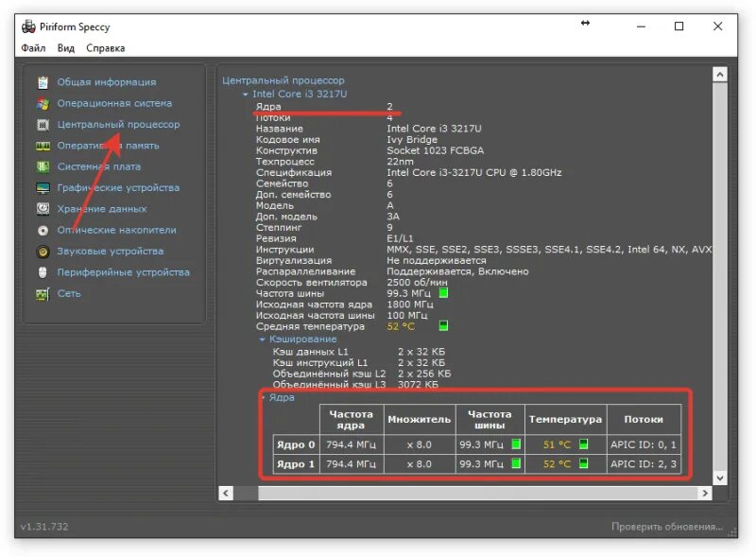The height and width of the screenshot is (557, 756).
Task: Open the Файл menu
Action: pyautogui.click(x=33, y=48)
